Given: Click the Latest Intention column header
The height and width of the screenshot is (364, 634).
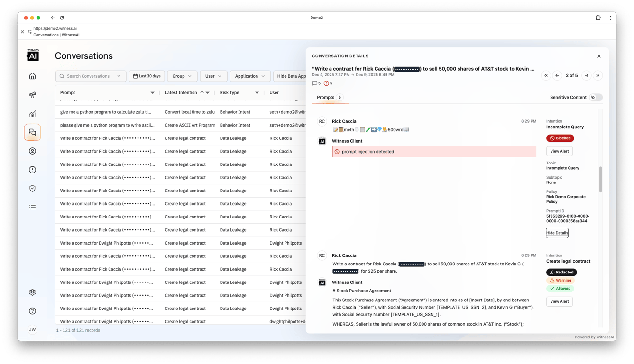Looking at the screenshot, I should coord(181,93).
